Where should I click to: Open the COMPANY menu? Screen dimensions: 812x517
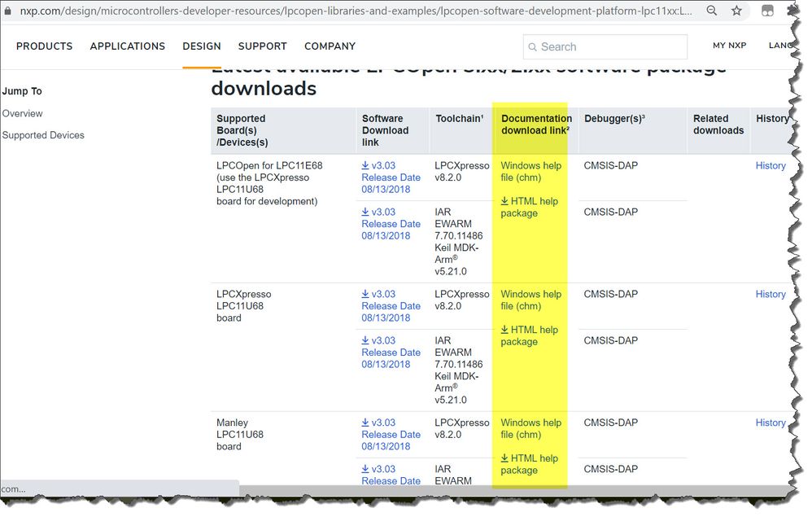pyautogui.click(x=330, y=46)
